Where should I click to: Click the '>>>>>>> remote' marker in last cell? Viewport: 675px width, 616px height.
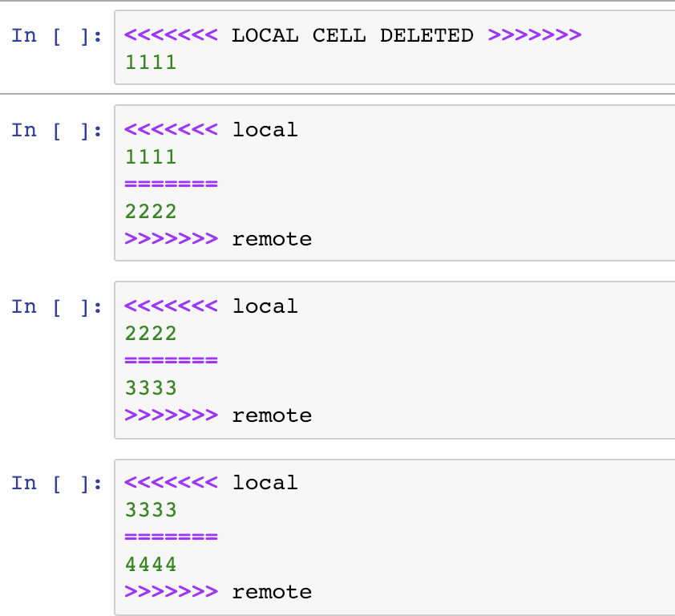coord(218,591)
